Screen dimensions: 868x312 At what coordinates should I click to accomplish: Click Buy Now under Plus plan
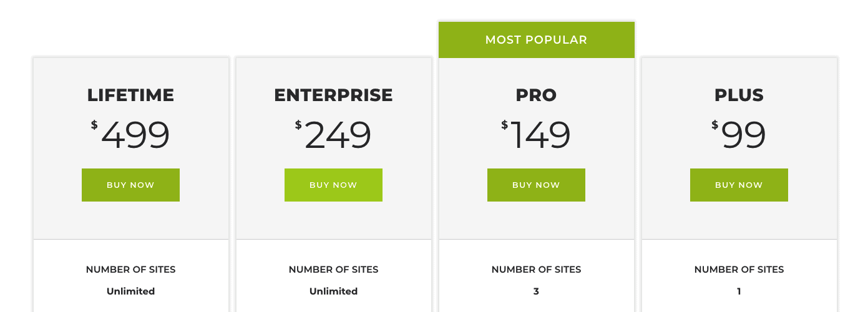tap(739, 185)
